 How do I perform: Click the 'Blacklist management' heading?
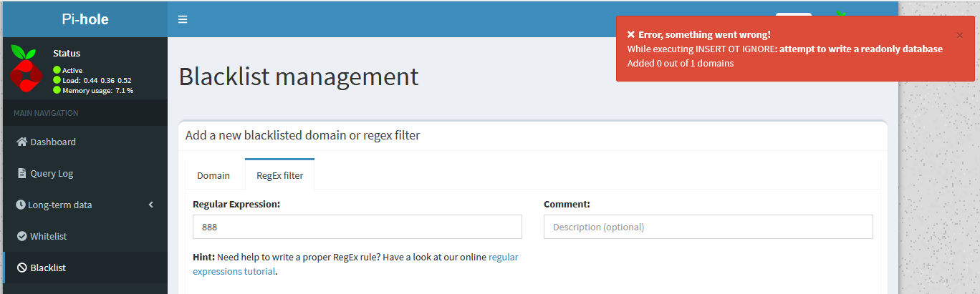point(299,77)
